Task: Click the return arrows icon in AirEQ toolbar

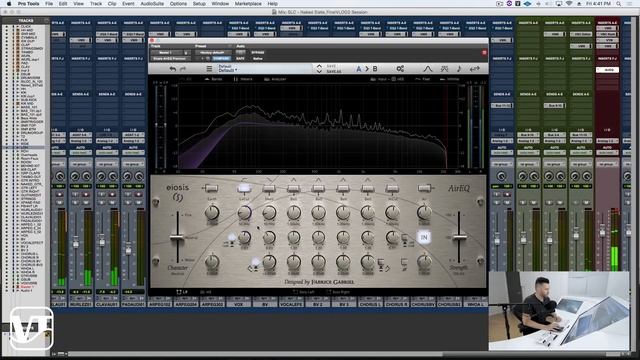Action: point(474,69)
